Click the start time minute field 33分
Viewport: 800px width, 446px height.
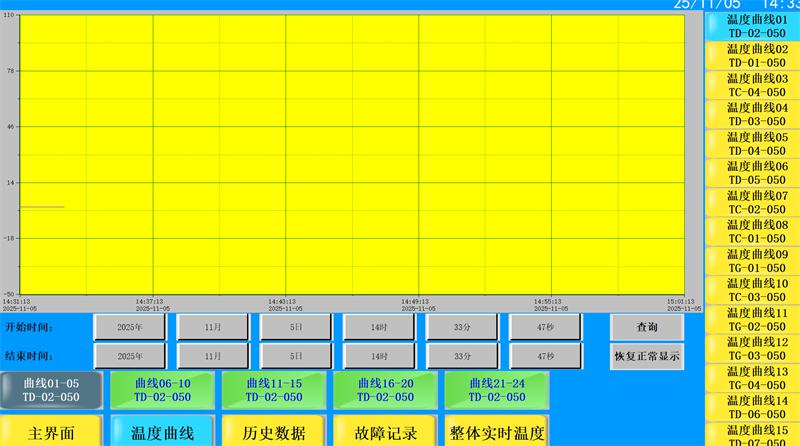462,327
